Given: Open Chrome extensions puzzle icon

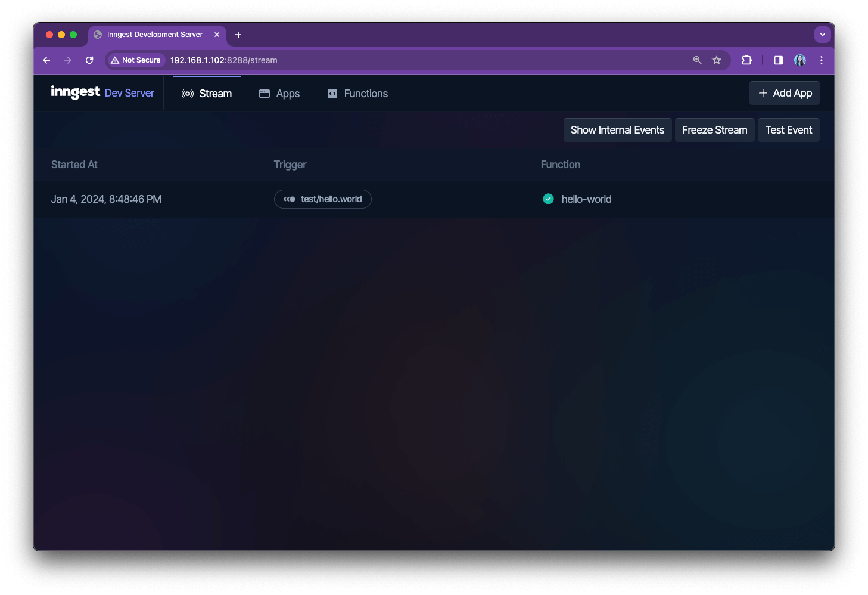Looking at the screenshot, I should click(746, 60).
